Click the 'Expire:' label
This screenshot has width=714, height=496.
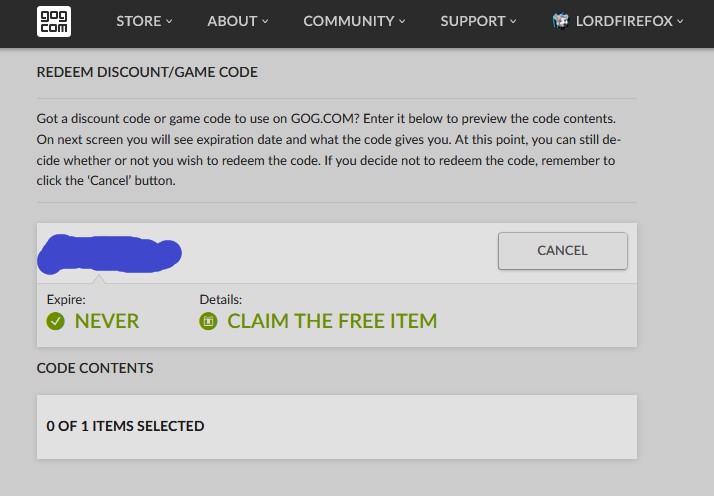[66, 299]
